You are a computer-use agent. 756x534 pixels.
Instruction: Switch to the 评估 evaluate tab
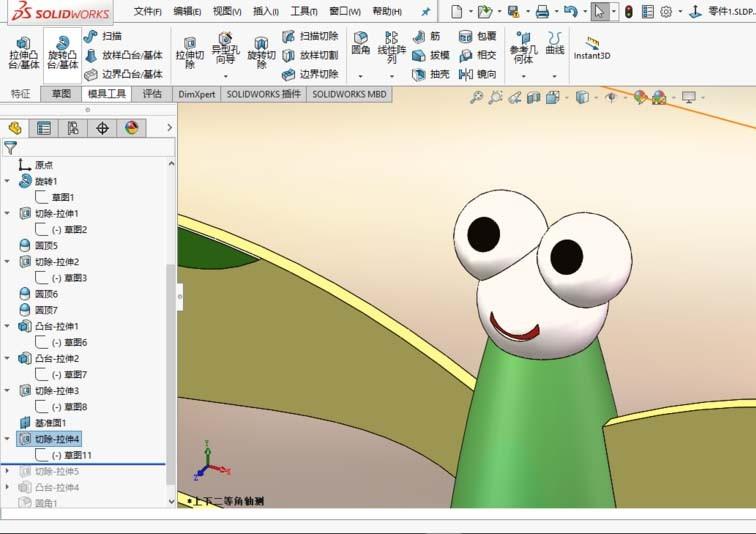152,93
